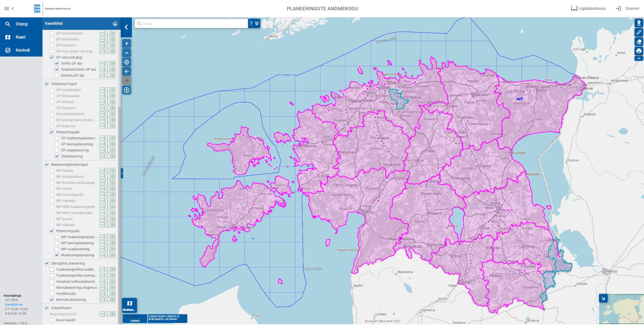Collapse the layers side panel
The height and width of the screenshot is (325, 644).
pos(126,27)
